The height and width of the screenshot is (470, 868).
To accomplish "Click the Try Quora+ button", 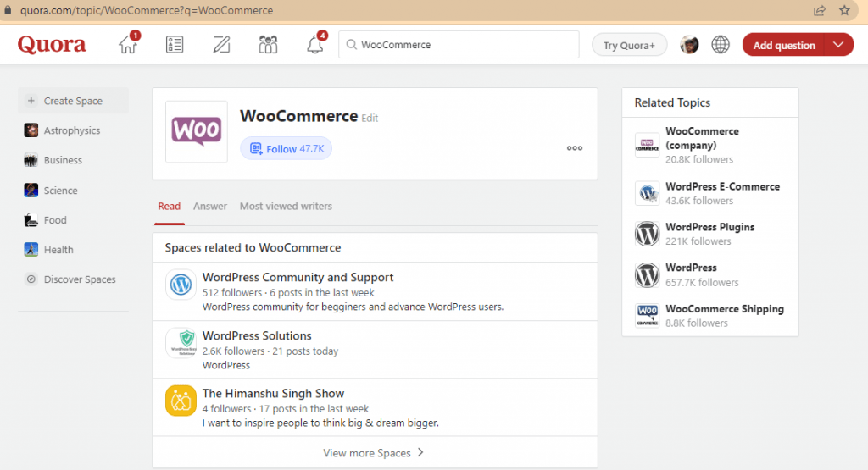I will [630, 46].
